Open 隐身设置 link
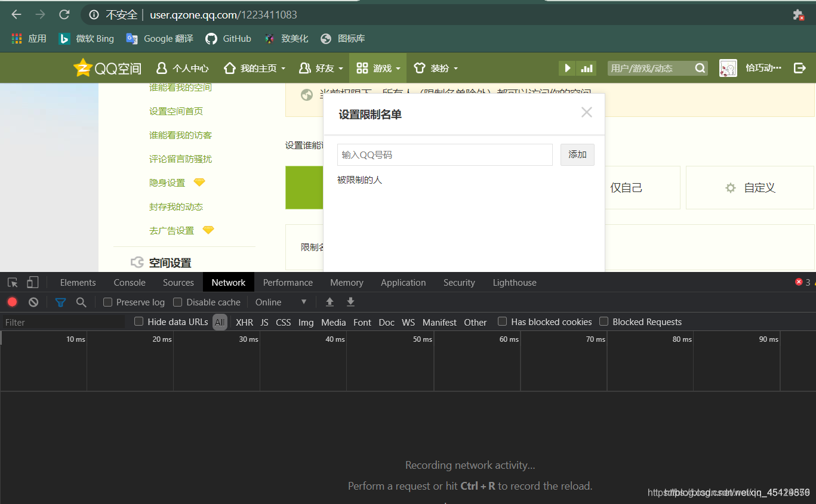Image resolution: width=816 pixels, height=504 pixels. 167,183
